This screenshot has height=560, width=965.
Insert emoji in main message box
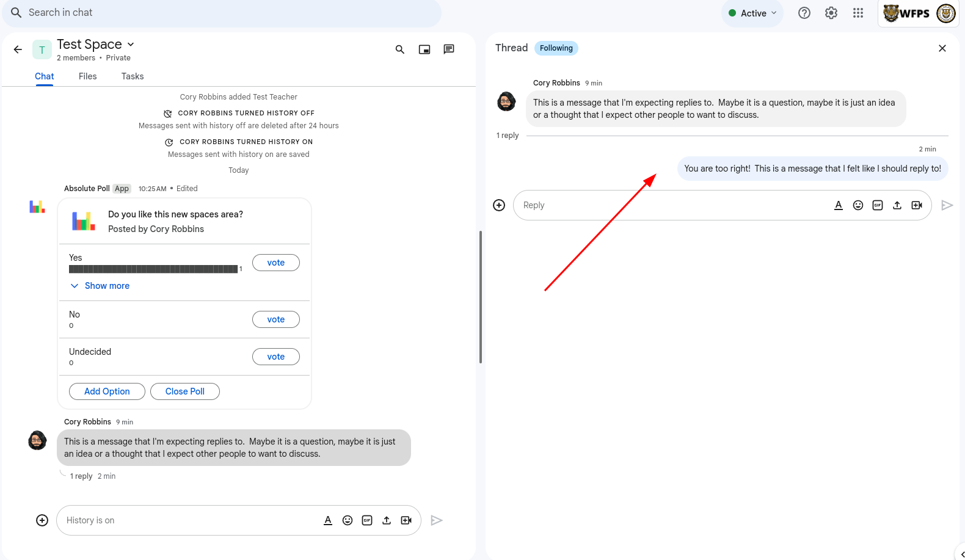point(348,520)
